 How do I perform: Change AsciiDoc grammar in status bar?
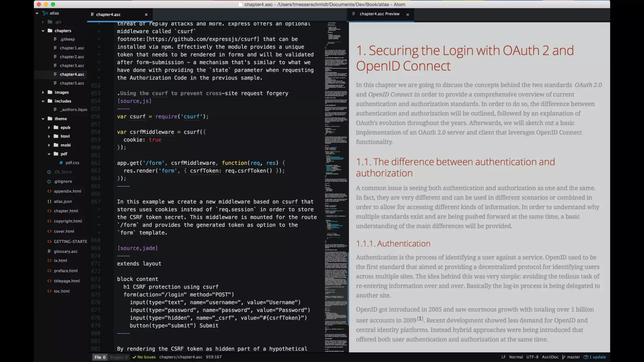tap(550, 357)
